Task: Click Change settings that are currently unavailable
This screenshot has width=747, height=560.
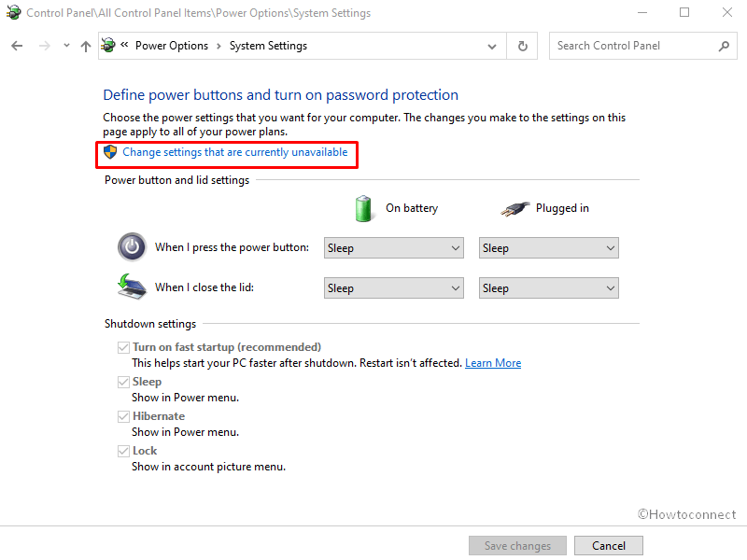Action: [234, 152]
